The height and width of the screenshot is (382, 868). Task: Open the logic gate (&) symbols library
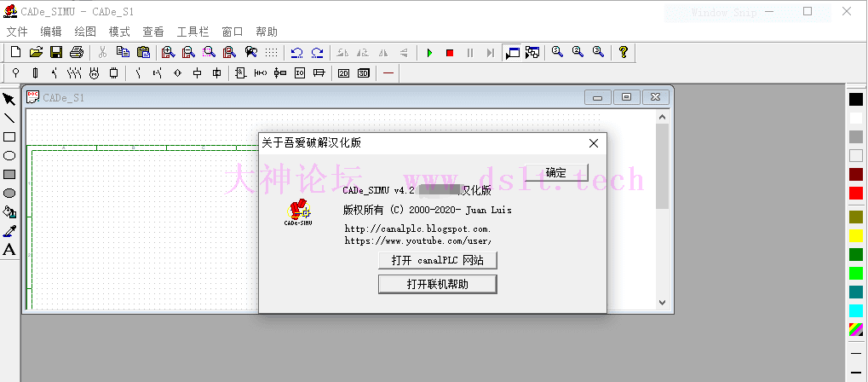coord(240,72)
